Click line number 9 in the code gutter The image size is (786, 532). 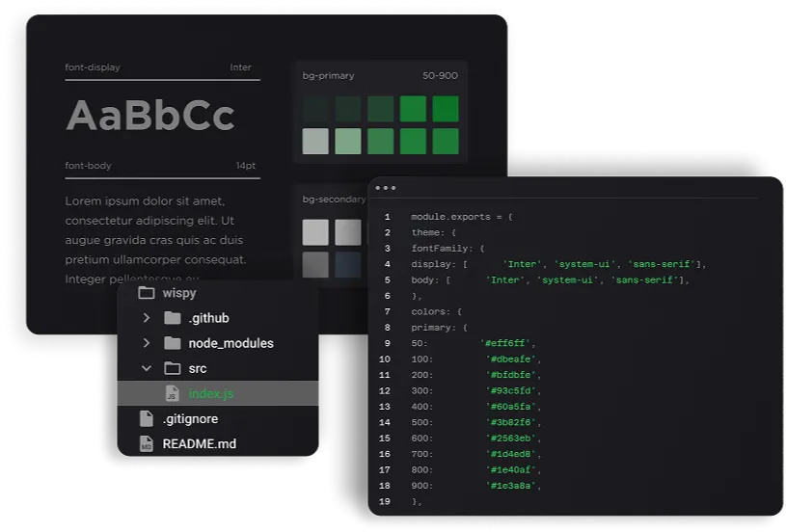click(x=387, y=343)
